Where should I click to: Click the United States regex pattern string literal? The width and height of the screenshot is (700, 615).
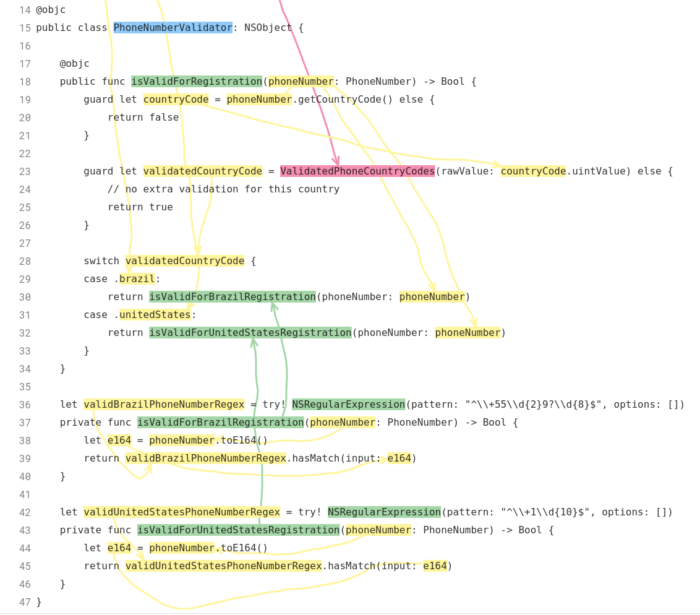(x=545, y=512)
